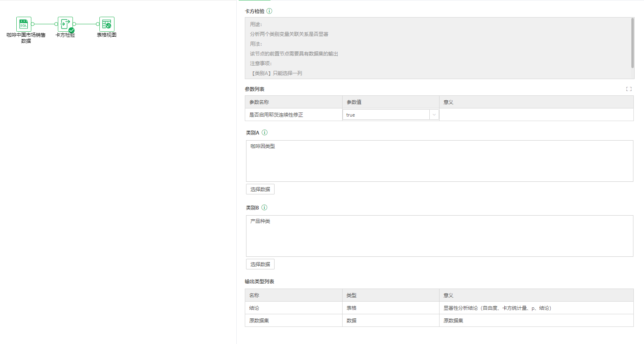644x344 pixels.
Task: Click output port of the SQL data node
Action: click(x=33, y=24)
